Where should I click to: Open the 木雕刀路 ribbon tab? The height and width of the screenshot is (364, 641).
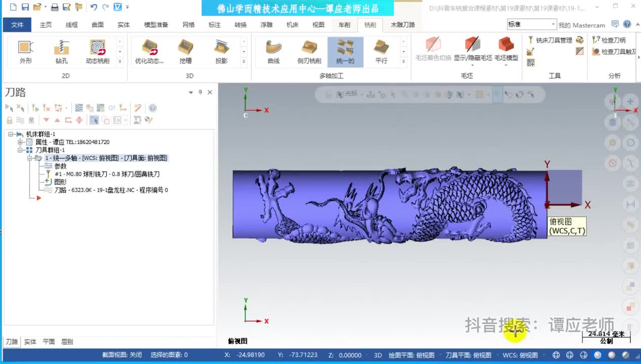click(403, 25)
